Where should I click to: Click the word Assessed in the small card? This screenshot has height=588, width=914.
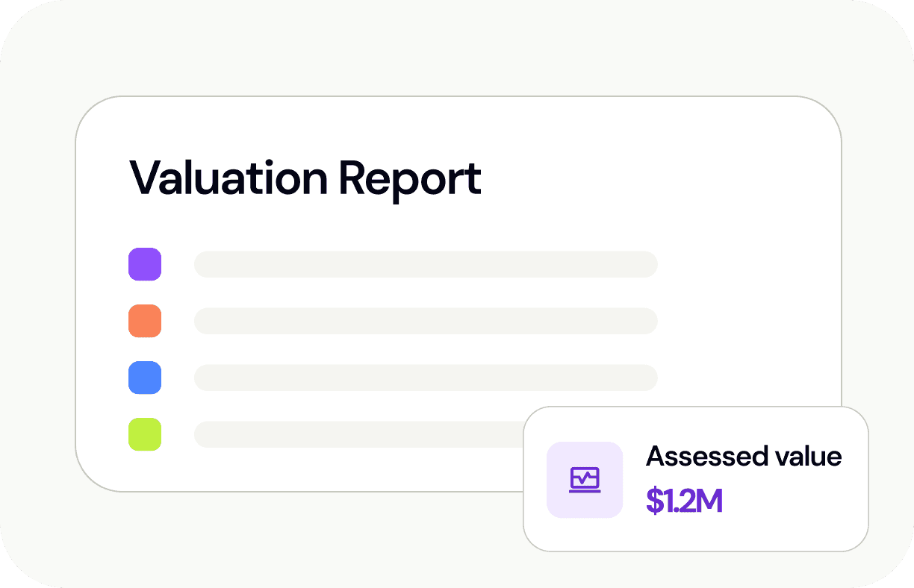(696, 456)
